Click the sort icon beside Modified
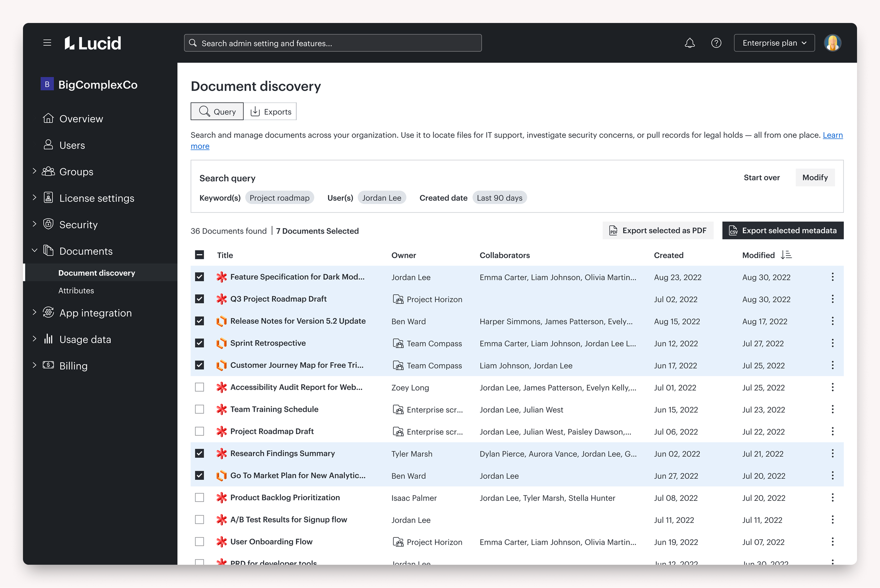This screenshot has width=880, height=588. (786, 255)
